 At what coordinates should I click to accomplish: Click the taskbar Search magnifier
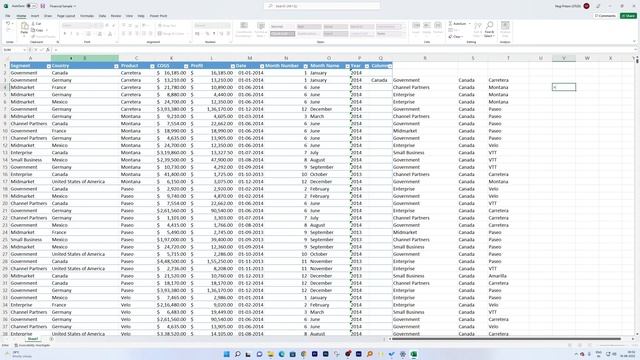238,354
